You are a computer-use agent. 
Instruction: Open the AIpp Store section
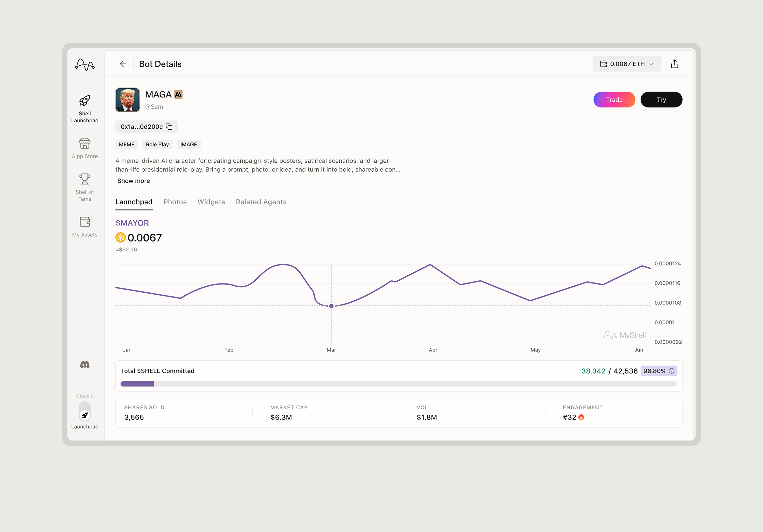[85, 148]
